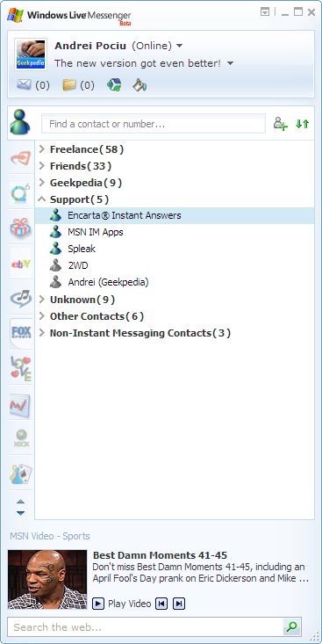Image resolution: width=322 pixels, height=644 pixels.
Task: Open the personal message dropdown arrow
Action: (230, 63)
